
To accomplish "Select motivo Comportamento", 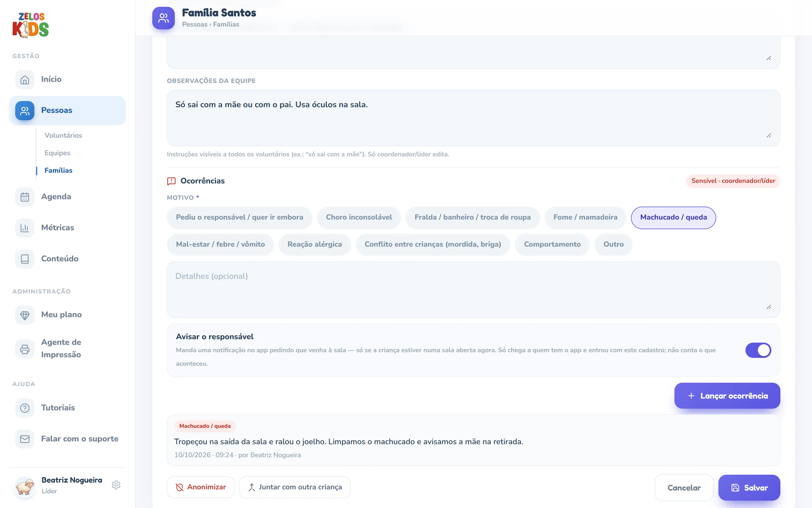I will (x=552, y=244).
